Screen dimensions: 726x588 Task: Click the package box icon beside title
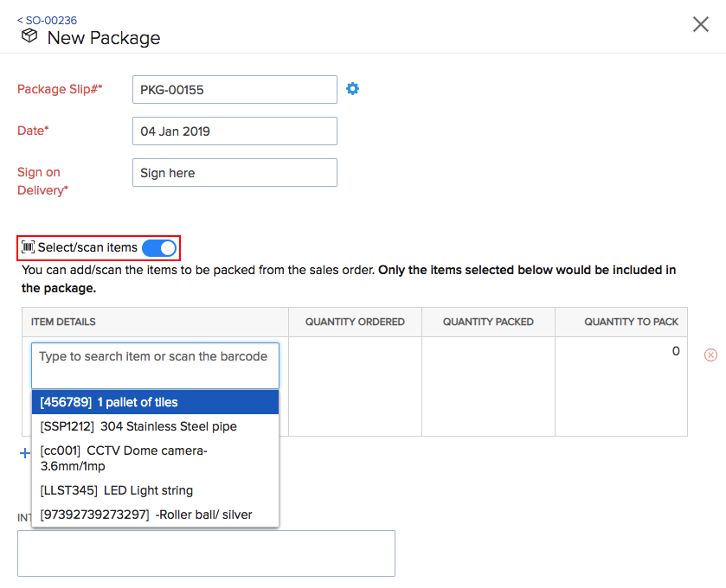[x=29, y=36]
